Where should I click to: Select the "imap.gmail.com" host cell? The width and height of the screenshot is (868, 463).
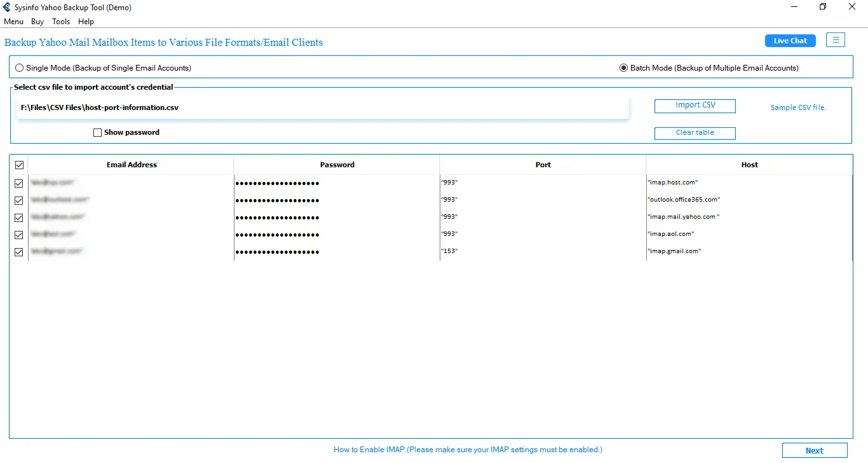[750, 251]
